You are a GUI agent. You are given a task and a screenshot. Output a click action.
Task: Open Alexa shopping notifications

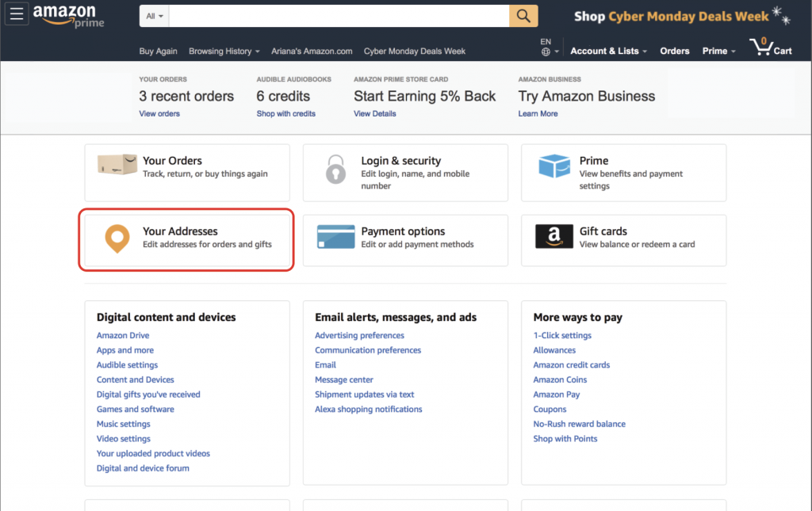point(368,409)
